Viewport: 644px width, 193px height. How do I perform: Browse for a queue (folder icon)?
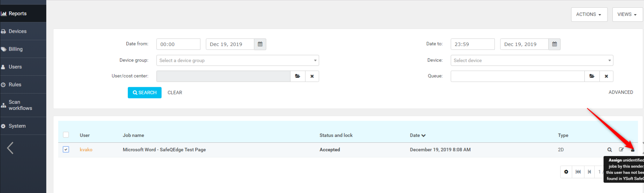click(592, 76)
